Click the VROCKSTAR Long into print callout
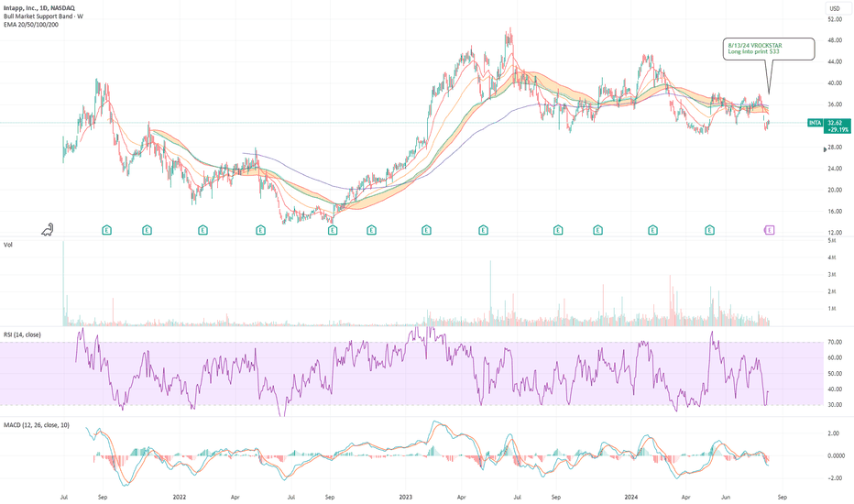The height and width of the screenshot is (504, 854). (x=769, y=49)
